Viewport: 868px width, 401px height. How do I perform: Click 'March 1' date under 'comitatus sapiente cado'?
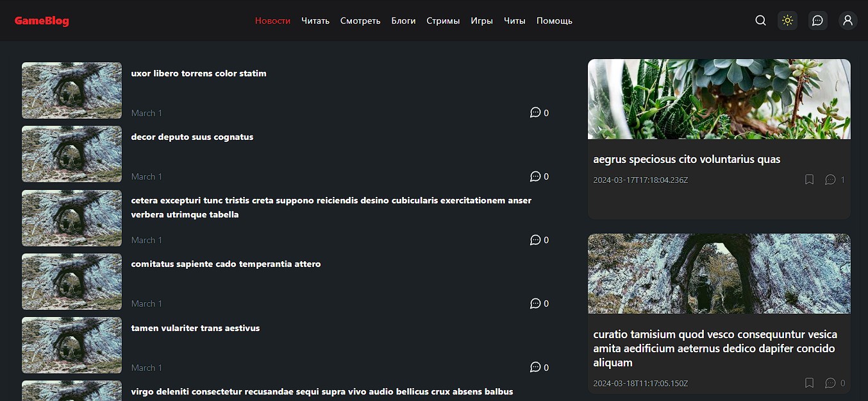147,303
